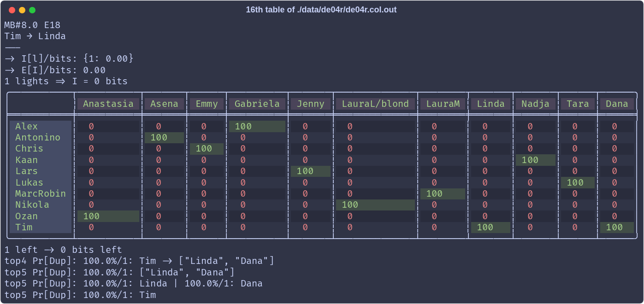Screen dimensions: 644x304
Task: Select the Anastasia column header
Action: pyautogui.click(x=108, y=104)
